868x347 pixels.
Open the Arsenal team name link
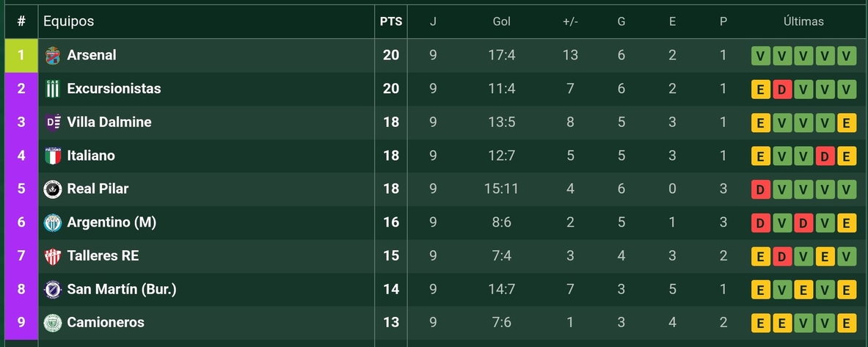coord(92,55)
